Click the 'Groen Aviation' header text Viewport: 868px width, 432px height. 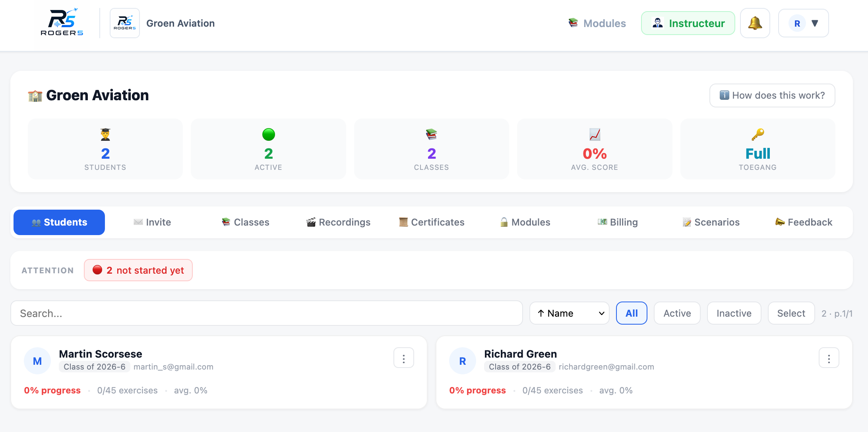click(180, 23)
